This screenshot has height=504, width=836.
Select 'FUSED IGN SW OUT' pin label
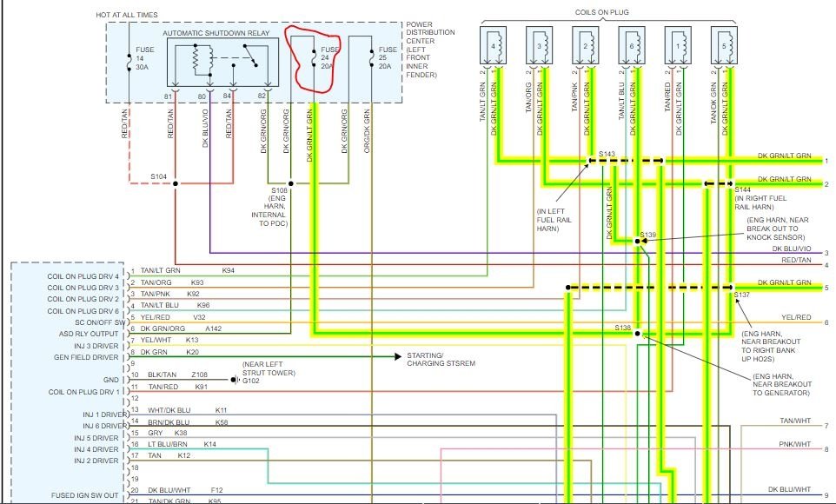click(x=85, y=495)
